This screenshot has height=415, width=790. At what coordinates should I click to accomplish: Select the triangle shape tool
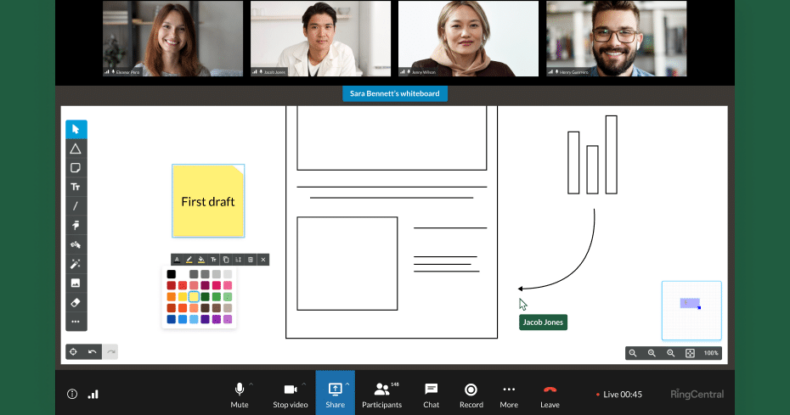point(76,148)
